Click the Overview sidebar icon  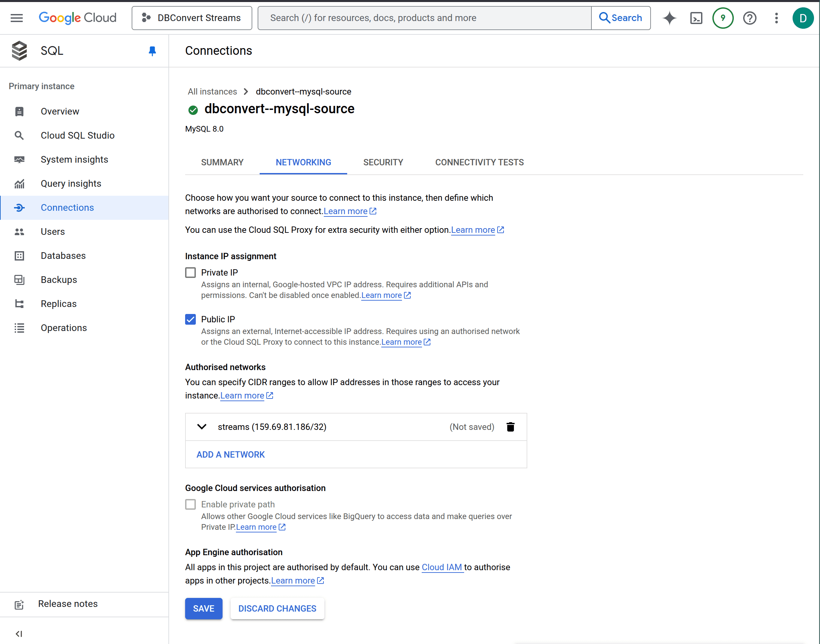point(19,111)
